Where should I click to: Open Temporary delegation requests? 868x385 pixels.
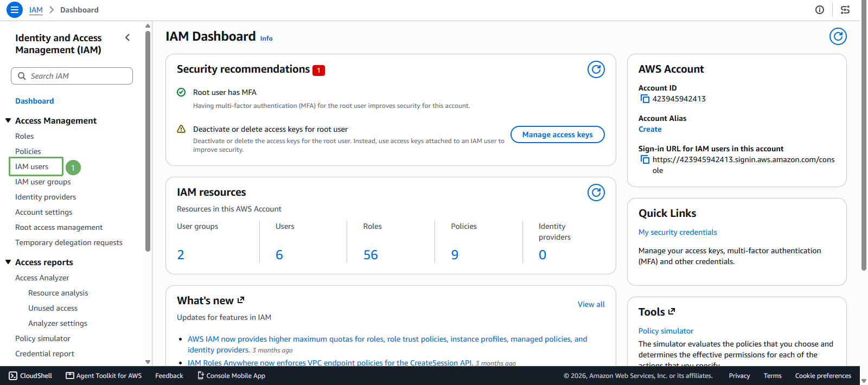tap(69, 242)
